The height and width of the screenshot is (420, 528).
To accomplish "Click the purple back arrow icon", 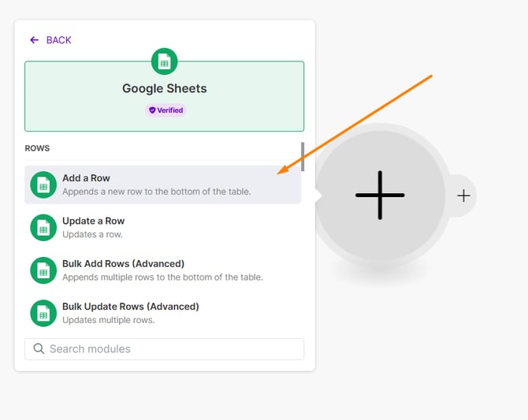I will [x=34, y=40].
